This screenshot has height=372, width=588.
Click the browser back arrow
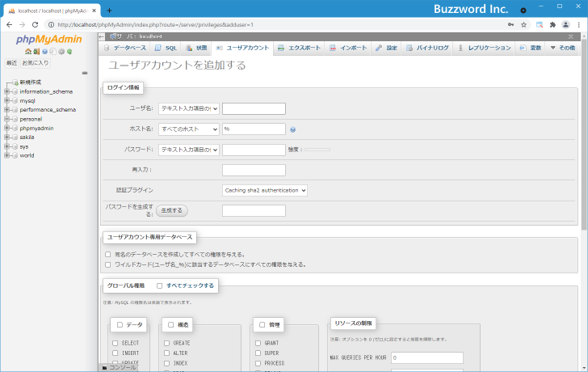point(10,25)
